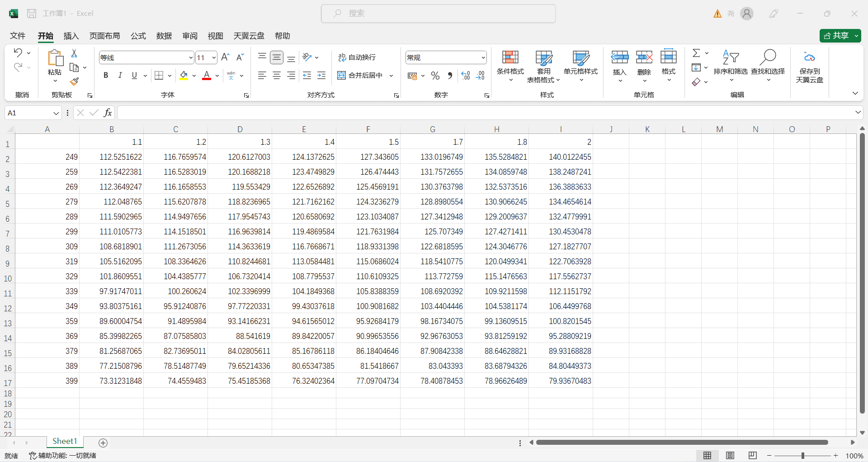Apply the borders icon
This screenshot has width=868, height=462.
coord(159,76)
